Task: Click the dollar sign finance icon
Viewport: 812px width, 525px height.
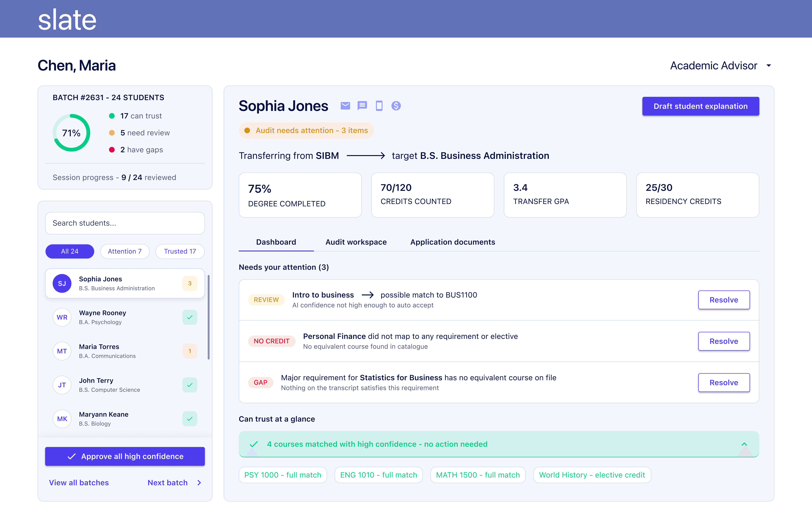Action: coord(396,106)
